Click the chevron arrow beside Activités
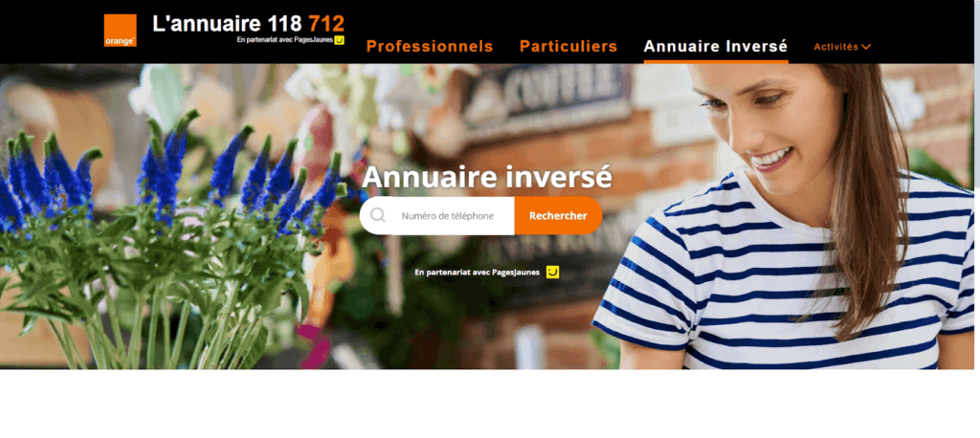The height and width of the screenshot is (438, 980). (865, 47)
